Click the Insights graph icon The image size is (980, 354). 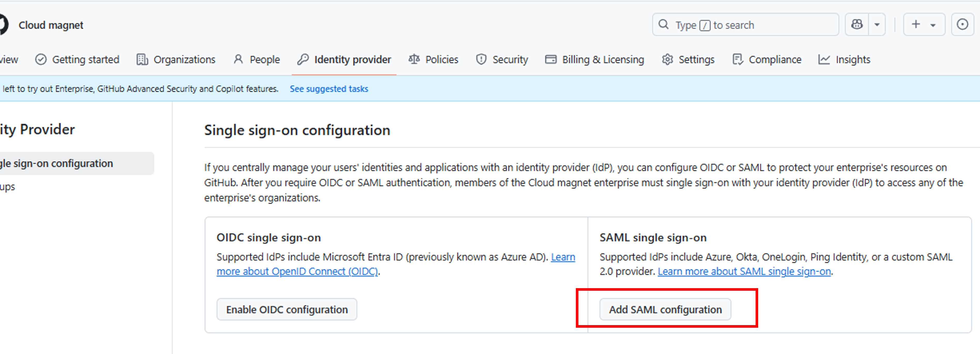824,60
